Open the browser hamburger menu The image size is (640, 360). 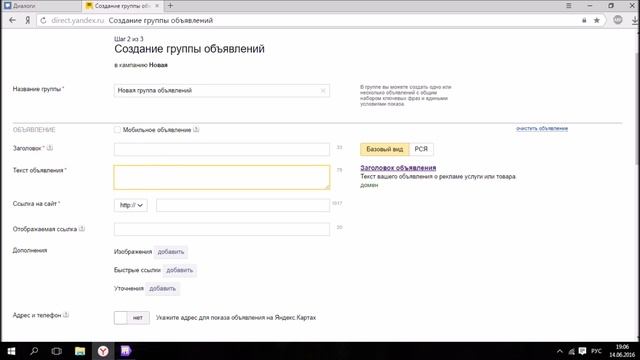(569, 6)
